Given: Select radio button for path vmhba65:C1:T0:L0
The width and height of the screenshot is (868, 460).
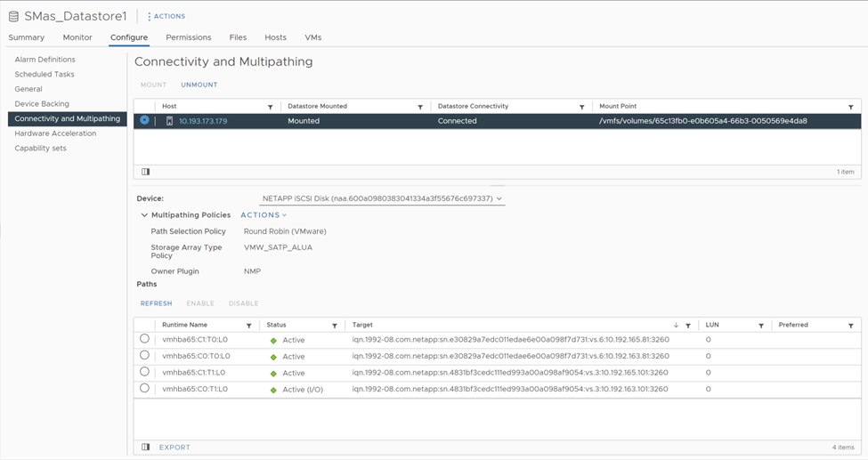Looking at the screenshot, I should [x=144, y=338].
